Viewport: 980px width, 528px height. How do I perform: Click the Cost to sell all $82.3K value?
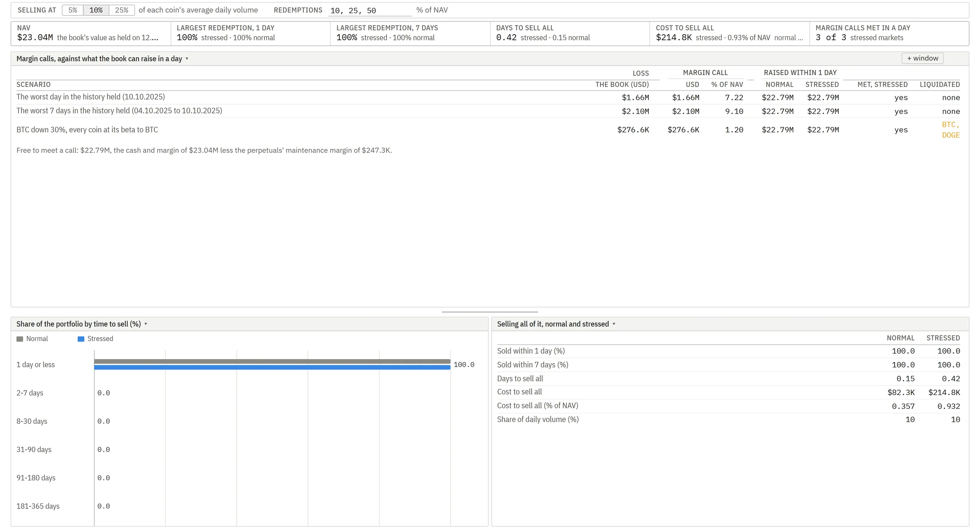point(901,393)
